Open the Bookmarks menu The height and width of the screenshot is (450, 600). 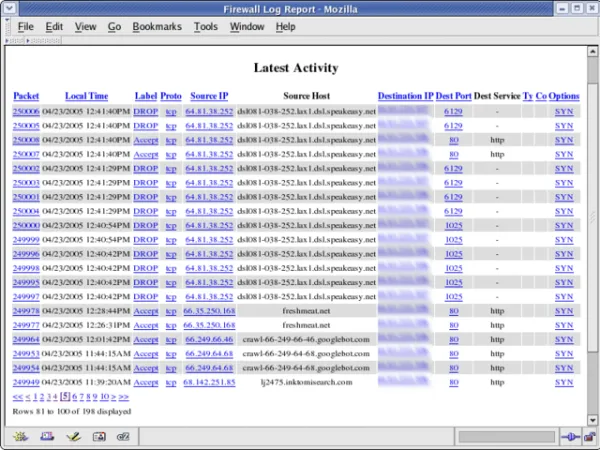point(157,27)
